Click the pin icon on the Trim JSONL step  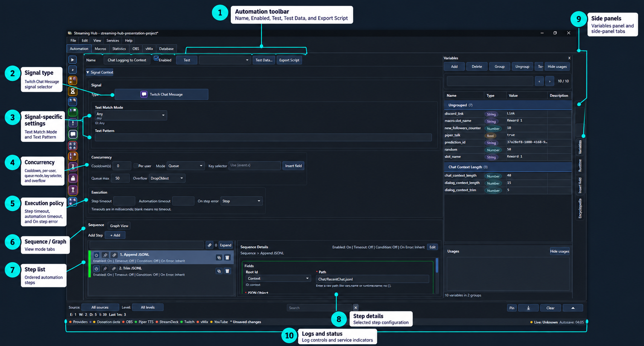[105, 269]
